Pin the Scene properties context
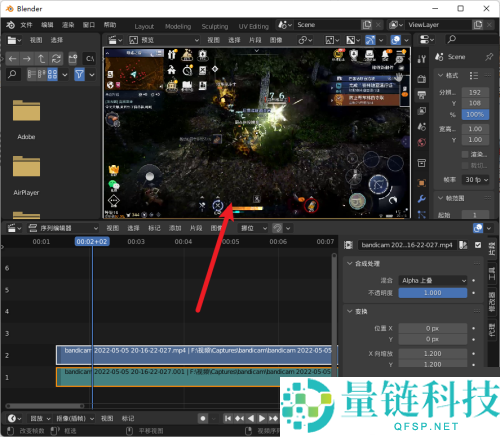Image resolution: width=500 pixels, height=437 pixels. 489,57
